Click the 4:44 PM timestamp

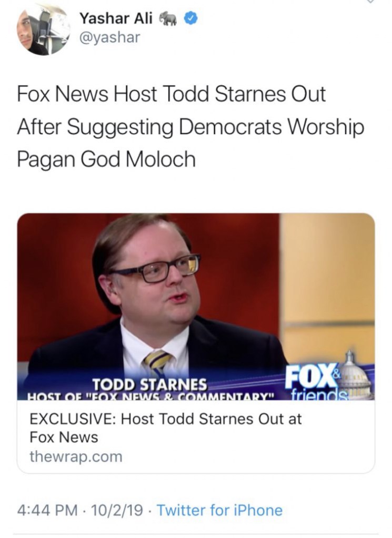tap(47, 510)
